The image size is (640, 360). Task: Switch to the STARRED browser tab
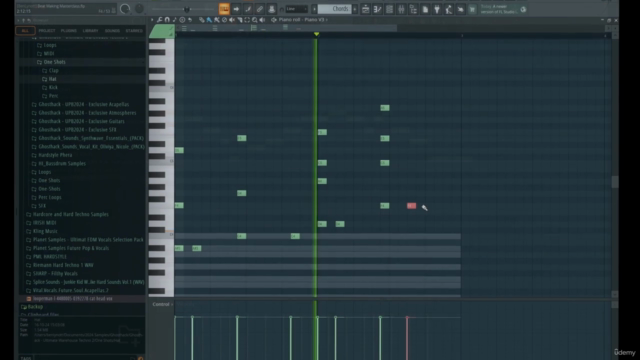click(134, 31)
